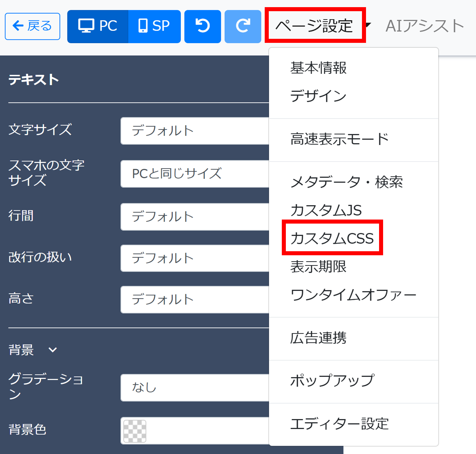Switch to SP smartphone preview
The image size is (476, 454).
154,26
